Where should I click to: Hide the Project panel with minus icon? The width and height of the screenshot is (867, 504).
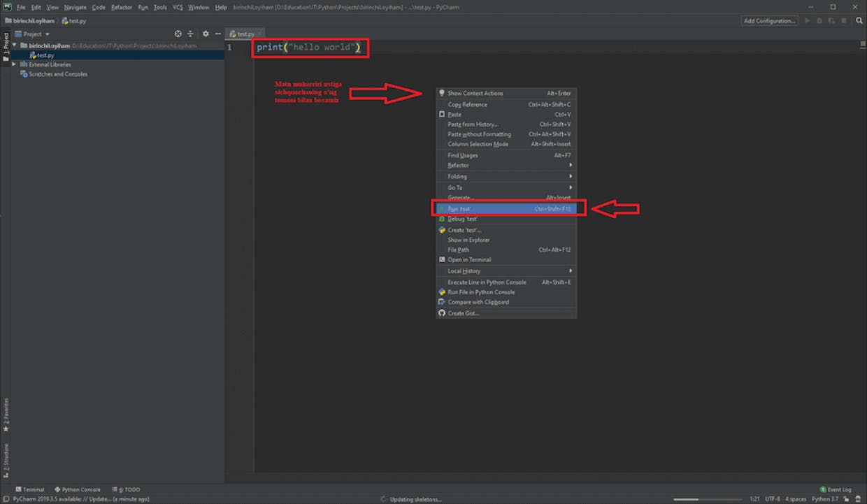tap(217, 34)
